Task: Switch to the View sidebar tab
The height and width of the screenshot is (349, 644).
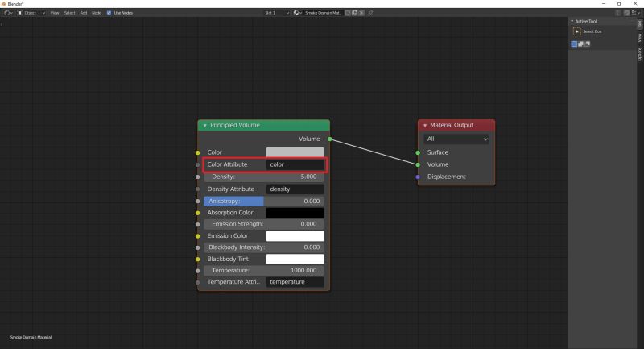Action: pos(639,38)
